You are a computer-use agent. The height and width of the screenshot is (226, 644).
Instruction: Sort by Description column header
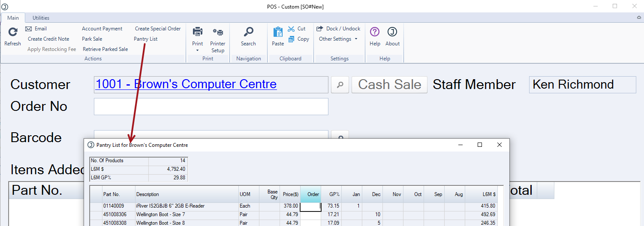pyautogui.click(x=187, y=194)
